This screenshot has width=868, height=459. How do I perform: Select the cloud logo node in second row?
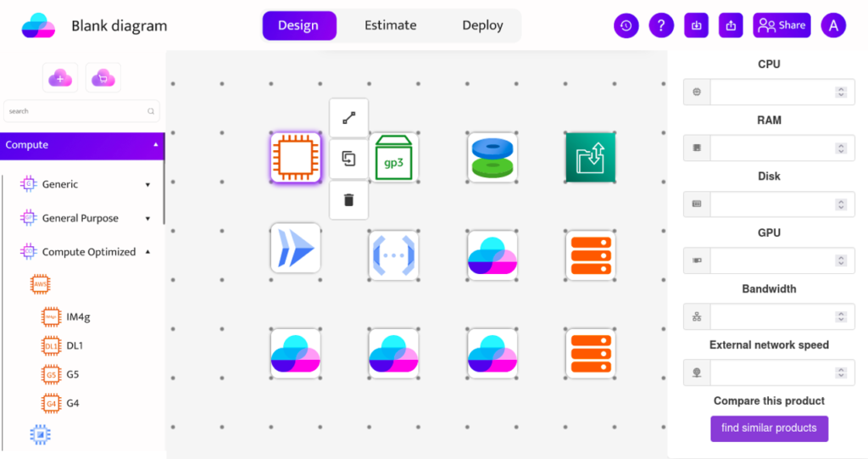492,255
